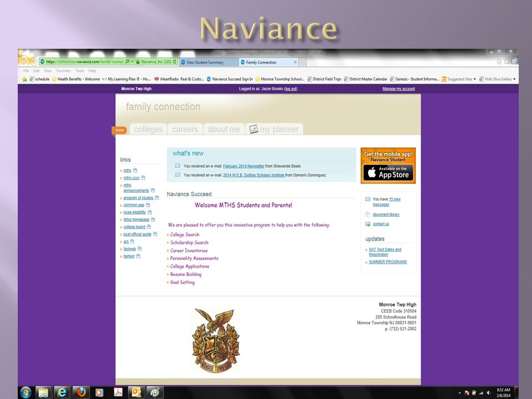Open the about me tab
Viewport: 532px width, 399px height.
coord(224,129)
